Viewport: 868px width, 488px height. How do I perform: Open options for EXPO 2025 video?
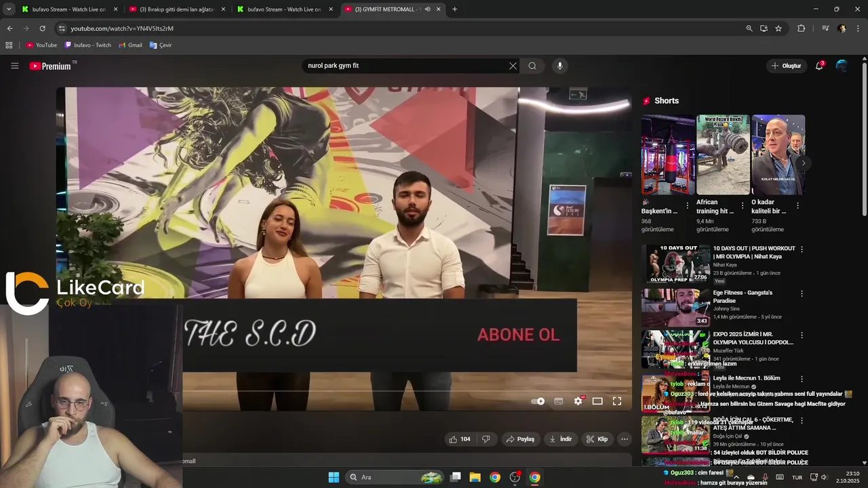[x=802, y=335]
